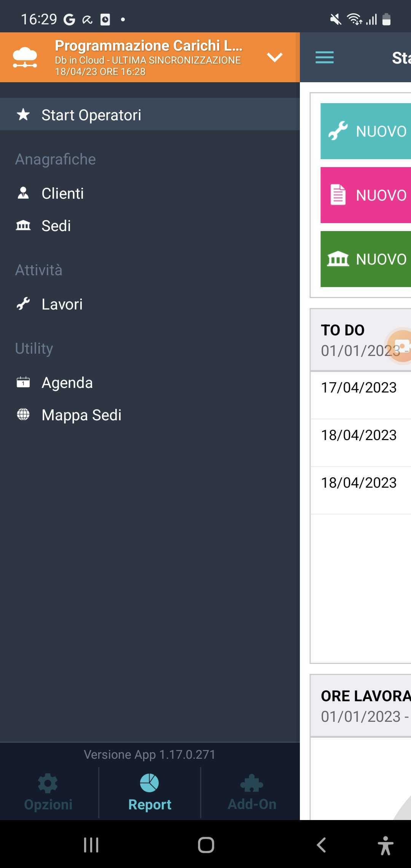The image size is (411, 868).
Task: Tap the orange floating badge on TO DO
Action: (x=402, y=346)
